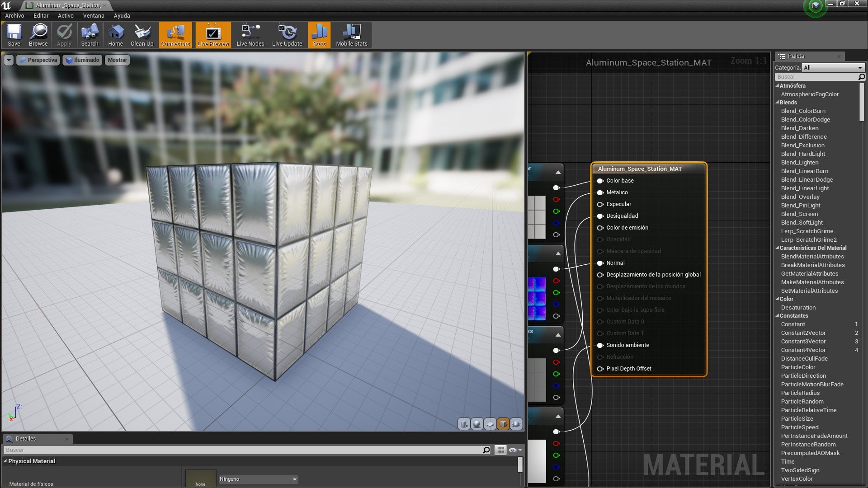The image size is (868, 488).
Task: Open the Categoria dropdown in Paleta
Action: (833, 67)
